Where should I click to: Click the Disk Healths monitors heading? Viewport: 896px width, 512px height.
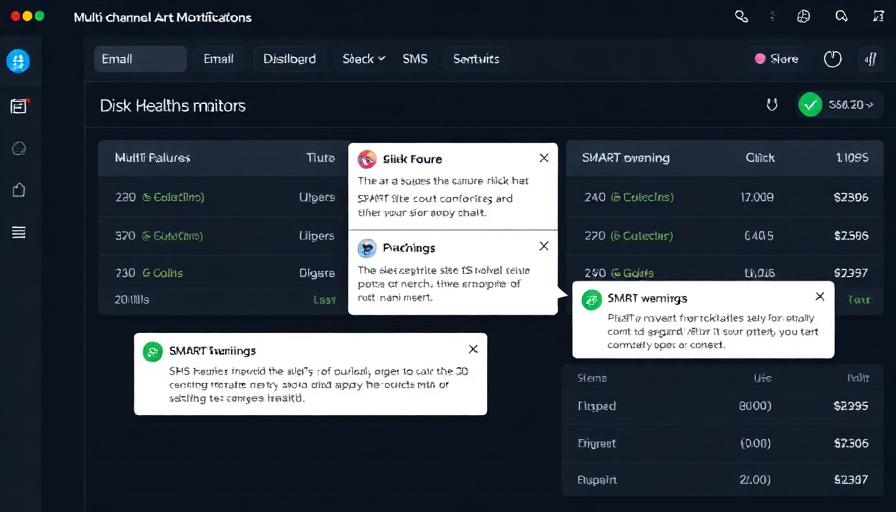(x=173, y=106)
